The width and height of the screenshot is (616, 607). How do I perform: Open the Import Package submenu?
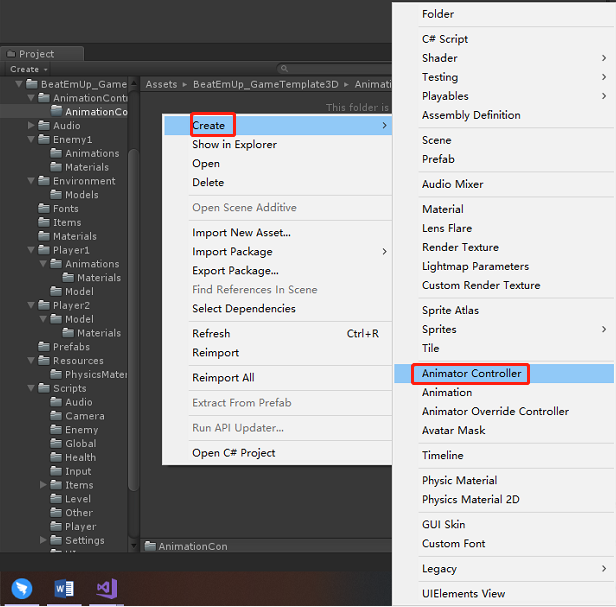tap(278, 251)
